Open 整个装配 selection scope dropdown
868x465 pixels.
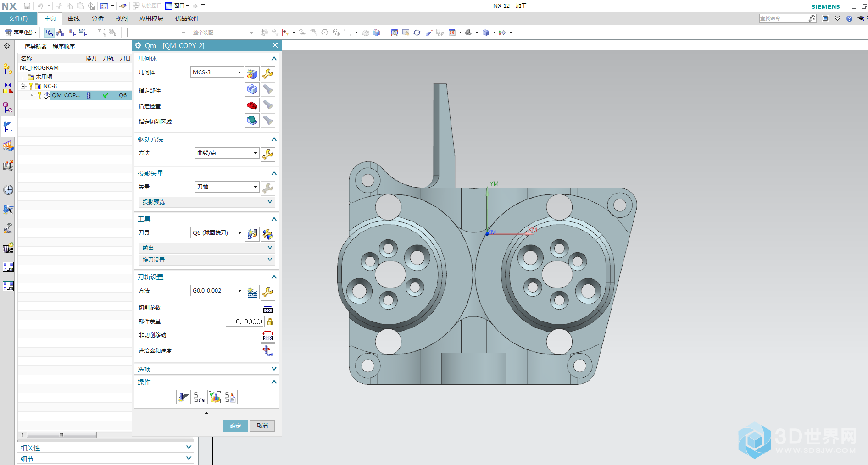[x=223, y=33]
